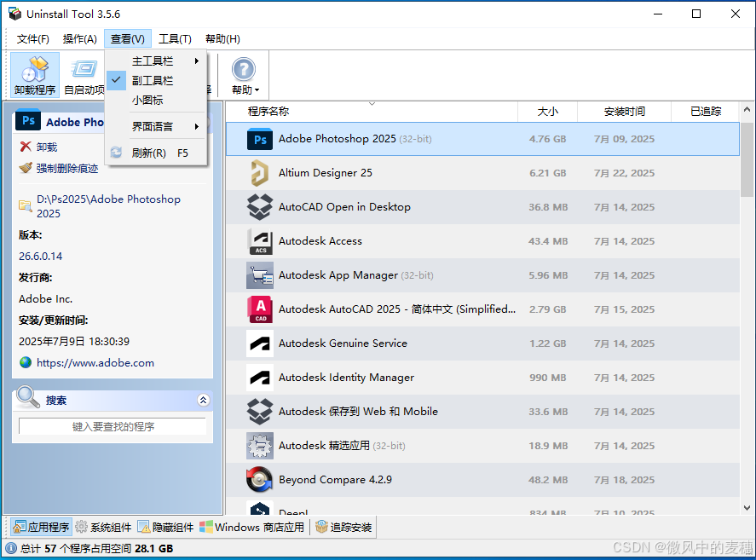Open the 自启动项 toolbar icon
This screenshot has width=756, height=560.
click(84, 70)
